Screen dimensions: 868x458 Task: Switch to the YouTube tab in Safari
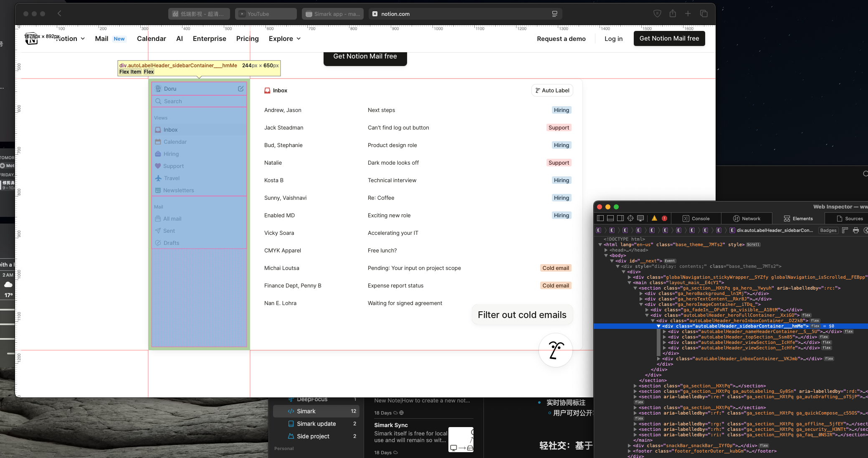point(266,14)
